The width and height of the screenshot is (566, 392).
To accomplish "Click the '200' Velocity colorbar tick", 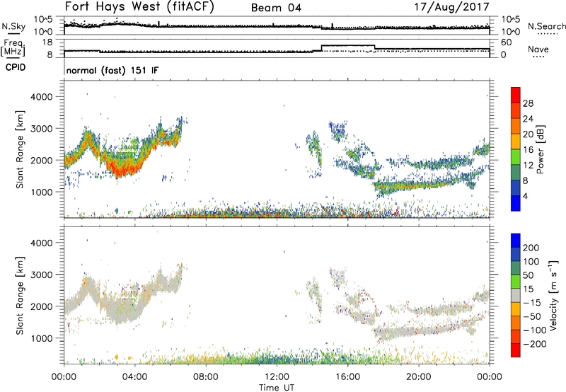I will pos(531,248).
